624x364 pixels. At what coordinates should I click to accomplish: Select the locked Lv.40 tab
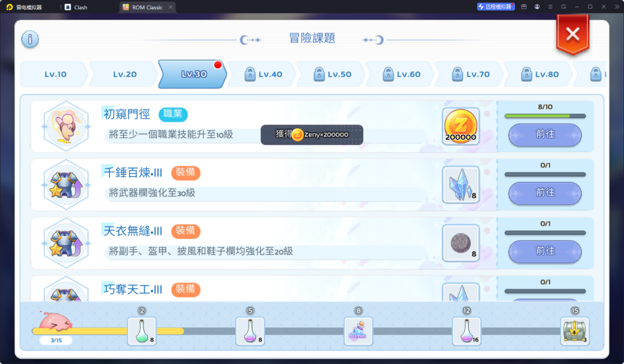point(263,74)
